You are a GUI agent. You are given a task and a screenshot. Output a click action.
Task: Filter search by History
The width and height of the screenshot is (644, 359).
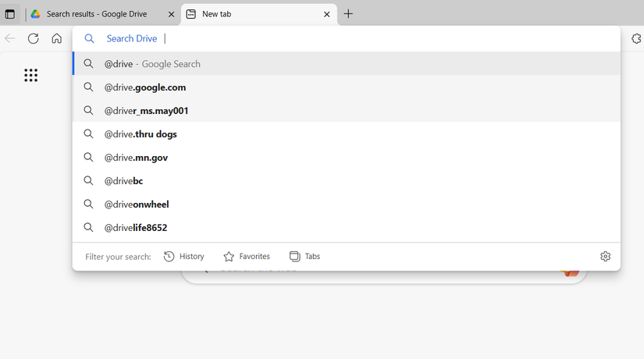coord(184,256)
